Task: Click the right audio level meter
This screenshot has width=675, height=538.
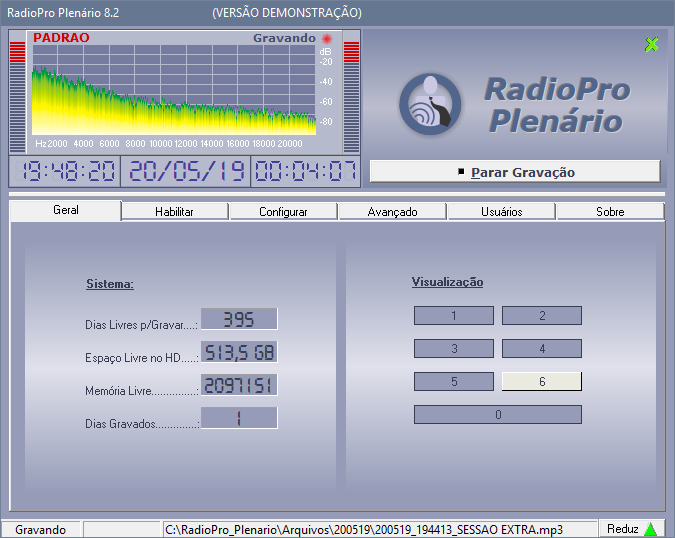Action: [351, 97]
